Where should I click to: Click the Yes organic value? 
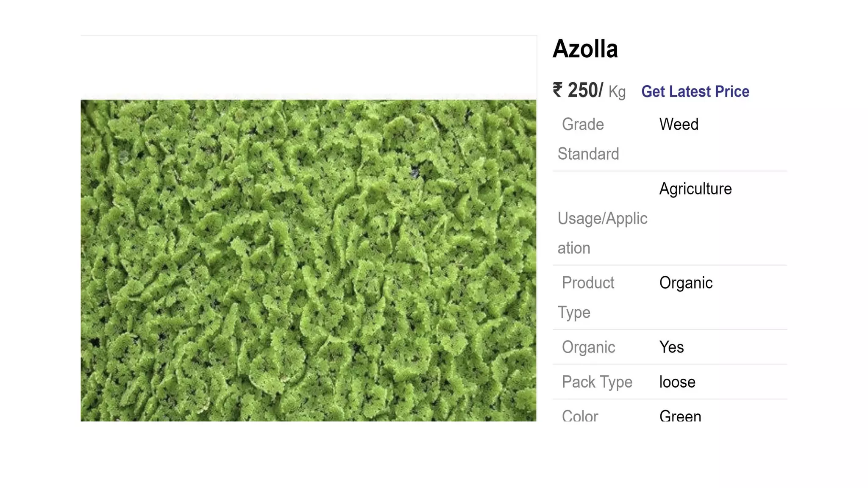pos(671,347)
